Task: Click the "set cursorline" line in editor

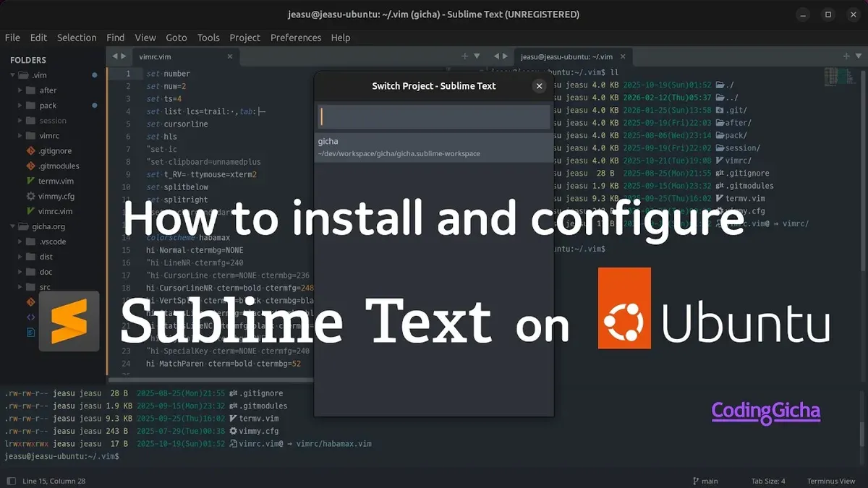Action: (x=176, y=124)
